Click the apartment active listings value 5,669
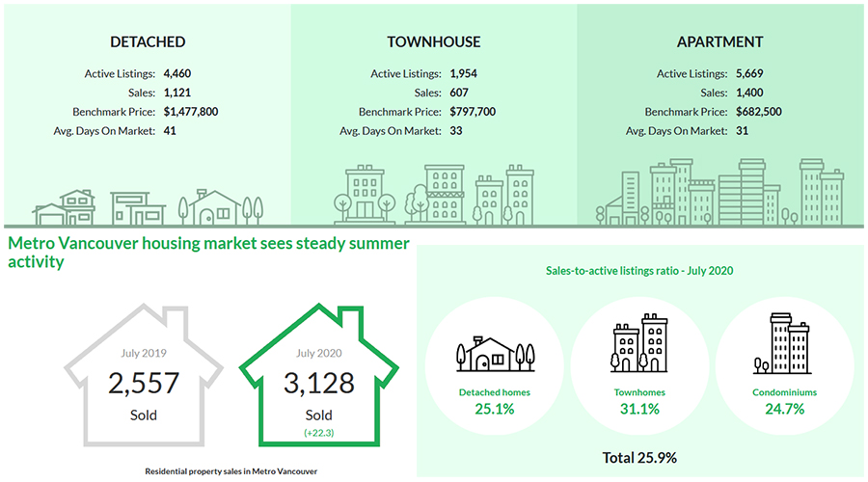The image size is (868, 482). click(749, 73)
